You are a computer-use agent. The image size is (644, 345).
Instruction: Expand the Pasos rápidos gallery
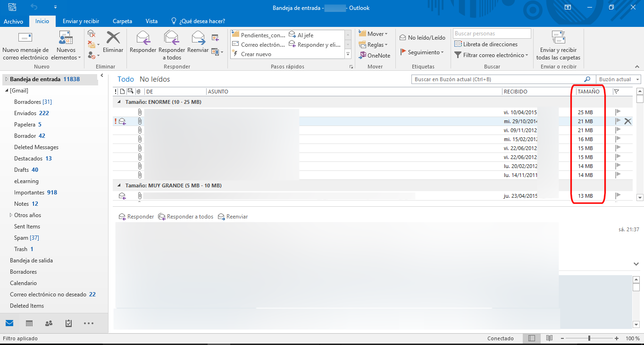348,54
